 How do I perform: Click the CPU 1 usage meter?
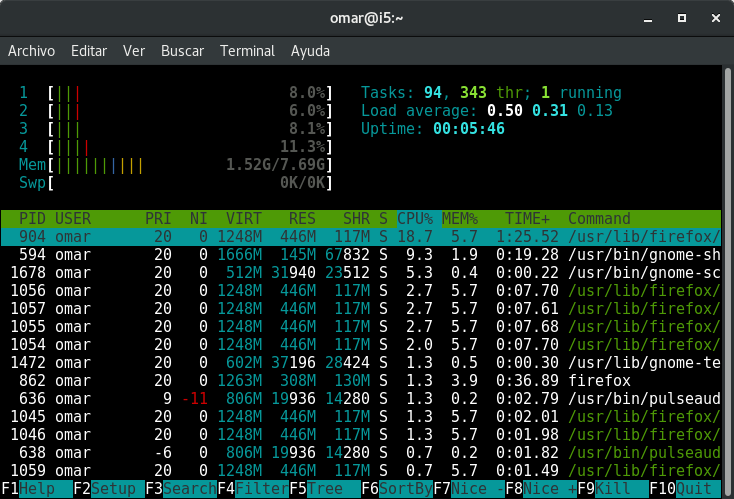click(176, 93)
